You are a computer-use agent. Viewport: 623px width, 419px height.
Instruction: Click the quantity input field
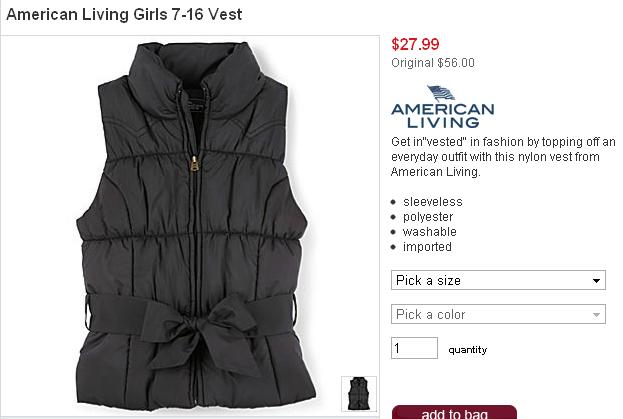coord(414,348)
